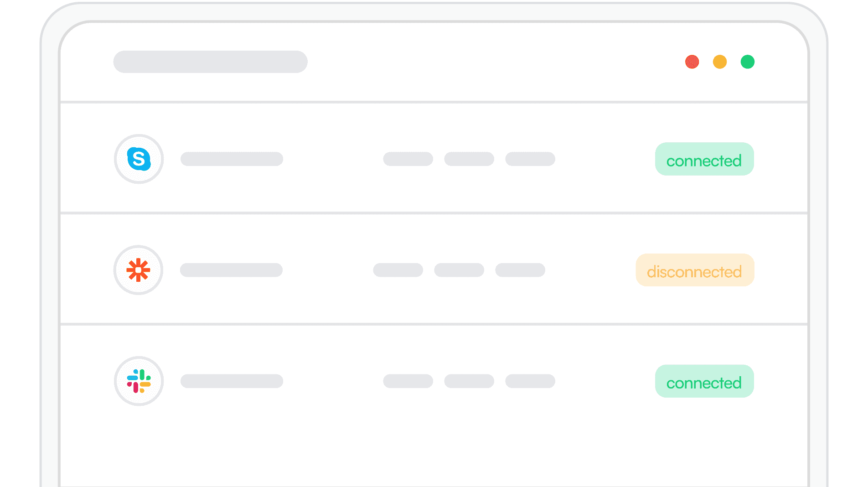Click the Slack app icon
The height and width of the screenshot is (487, 868).
139,381
